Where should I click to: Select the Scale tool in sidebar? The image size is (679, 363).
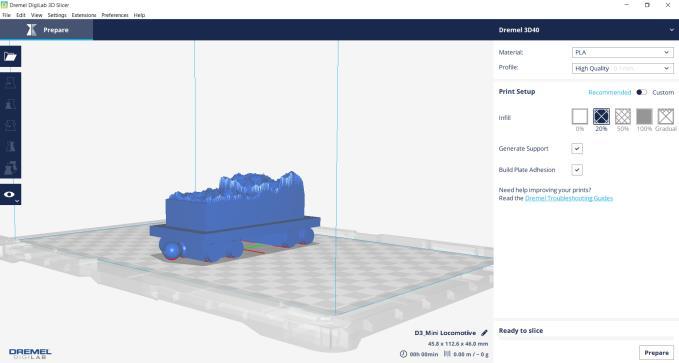click(10, 104)
